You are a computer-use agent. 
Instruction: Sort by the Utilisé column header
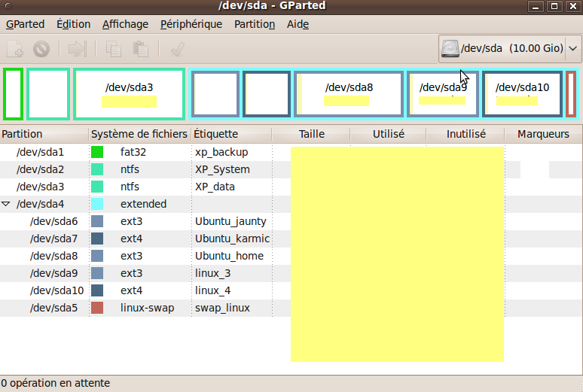pos(388,134)
